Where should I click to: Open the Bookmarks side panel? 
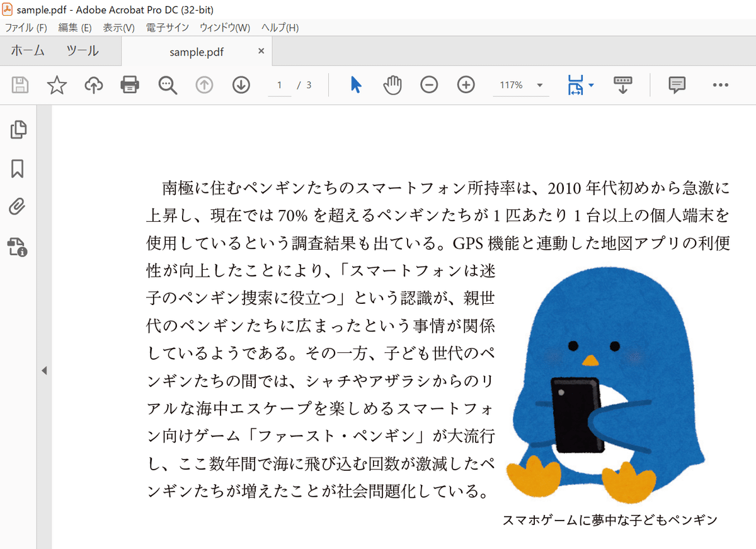pyautogui.click(x=18, y=168)
